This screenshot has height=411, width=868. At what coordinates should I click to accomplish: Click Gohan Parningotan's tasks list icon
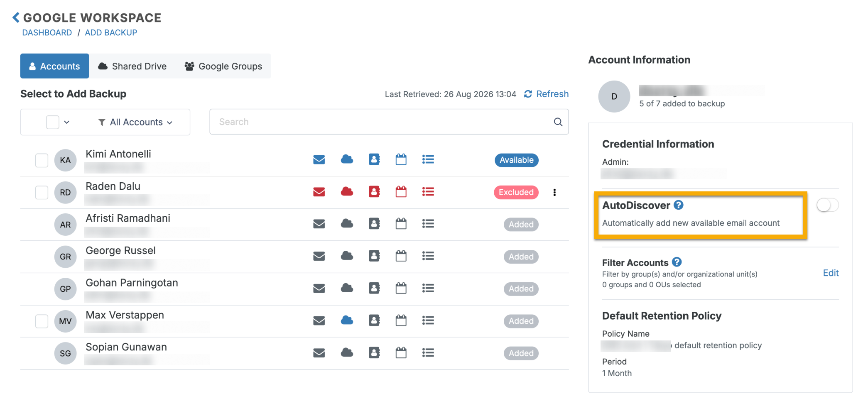[428, 289]
